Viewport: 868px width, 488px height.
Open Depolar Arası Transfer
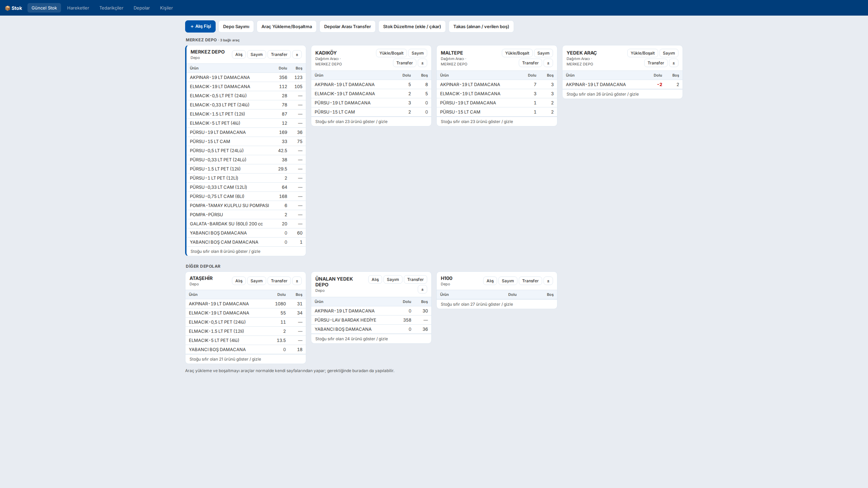click(x=348, y=26)
